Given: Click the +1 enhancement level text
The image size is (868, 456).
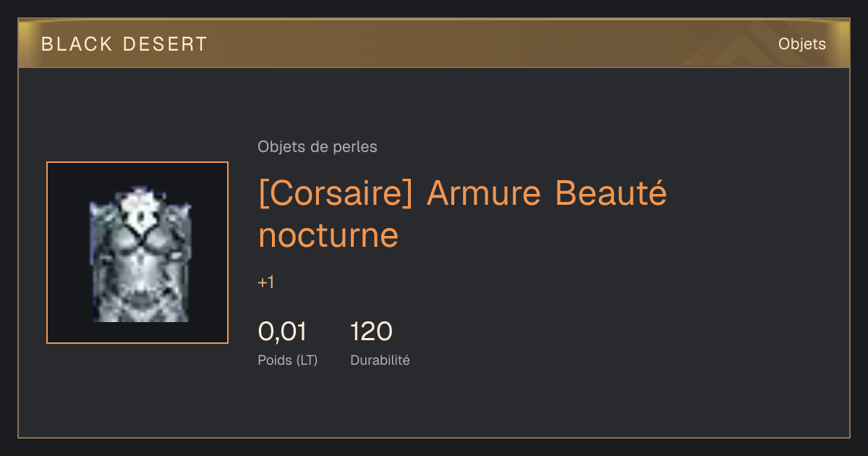Looking at the screenshot, I should coord(266,282).
